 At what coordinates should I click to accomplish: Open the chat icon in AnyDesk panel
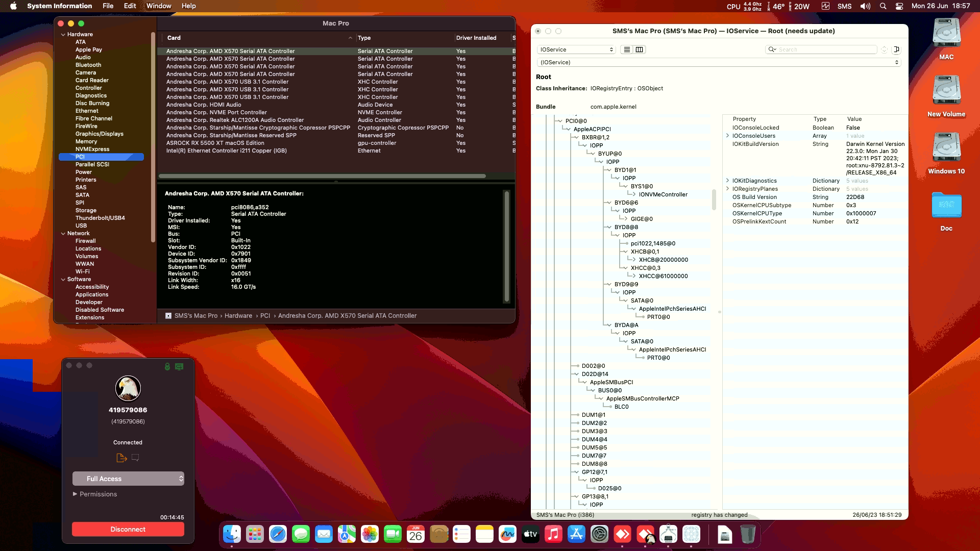point(135,458)
